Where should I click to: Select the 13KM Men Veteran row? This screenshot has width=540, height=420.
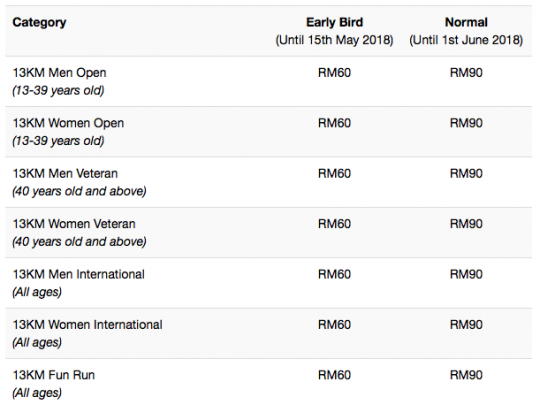pos(268,182)
